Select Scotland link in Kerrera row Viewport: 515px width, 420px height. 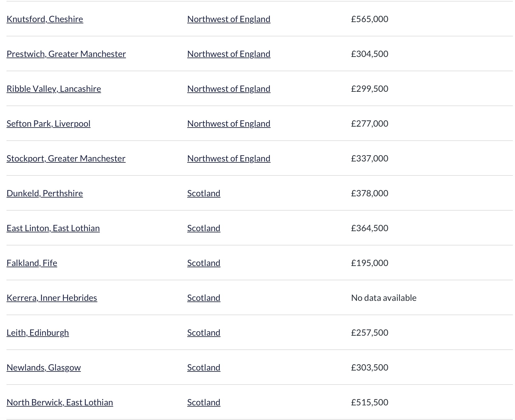pyautogui.click(x=204, y=298)
